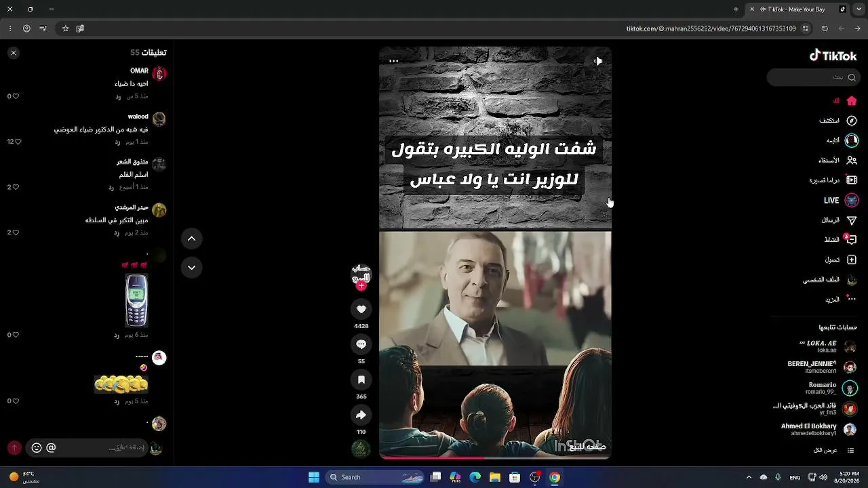
Task: Show hidden system tray icons
Action: coord(749,477)
